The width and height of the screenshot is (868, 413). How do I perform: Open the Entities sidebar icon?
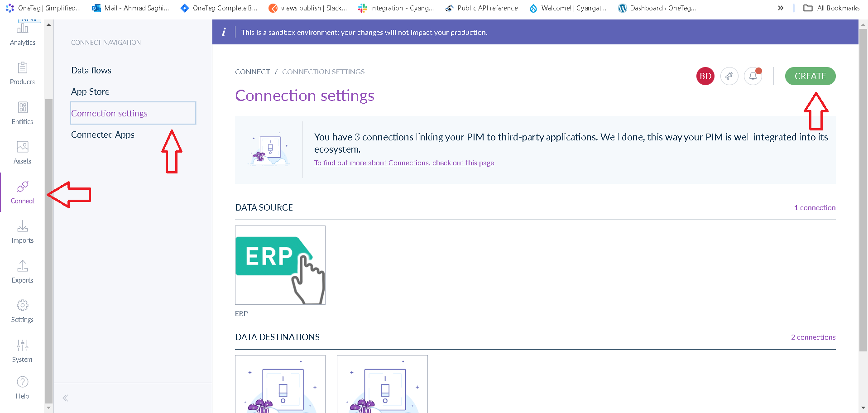23,113
